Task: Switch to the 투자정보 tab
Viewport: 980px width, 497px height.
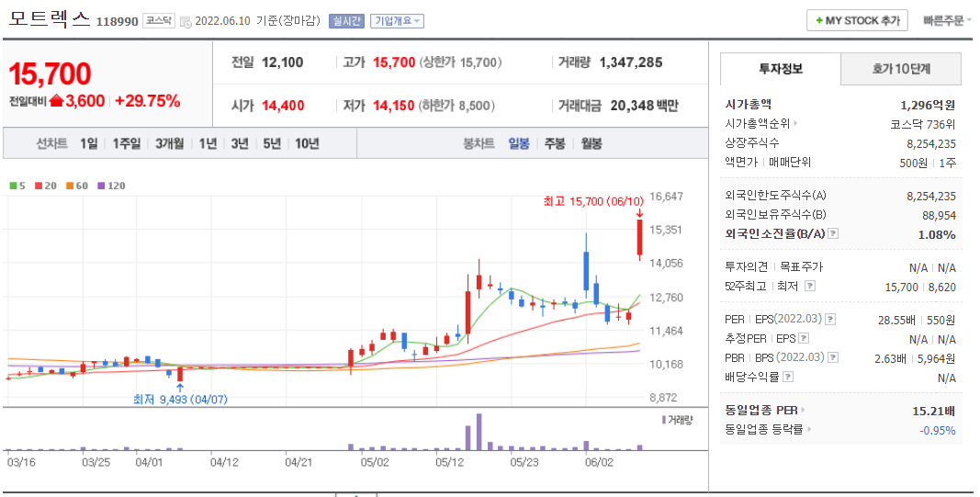Action: point(781,69)
